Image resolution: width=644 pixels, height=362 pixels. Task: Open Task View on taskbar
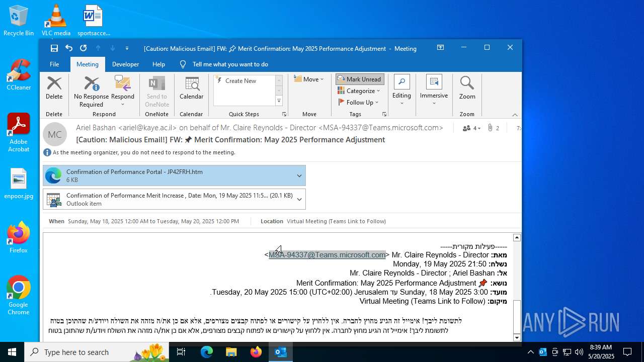click(x=181, y=352)
